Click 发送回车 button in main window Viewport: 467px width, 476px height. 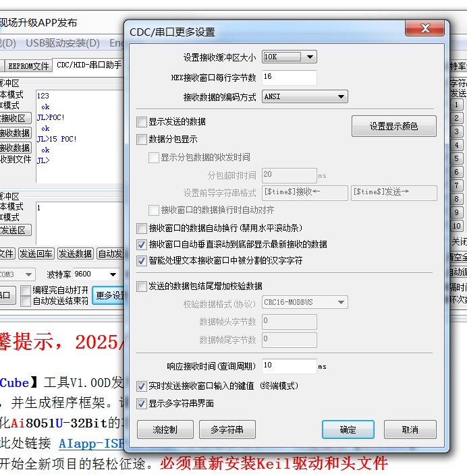click(x=36, y=254)
